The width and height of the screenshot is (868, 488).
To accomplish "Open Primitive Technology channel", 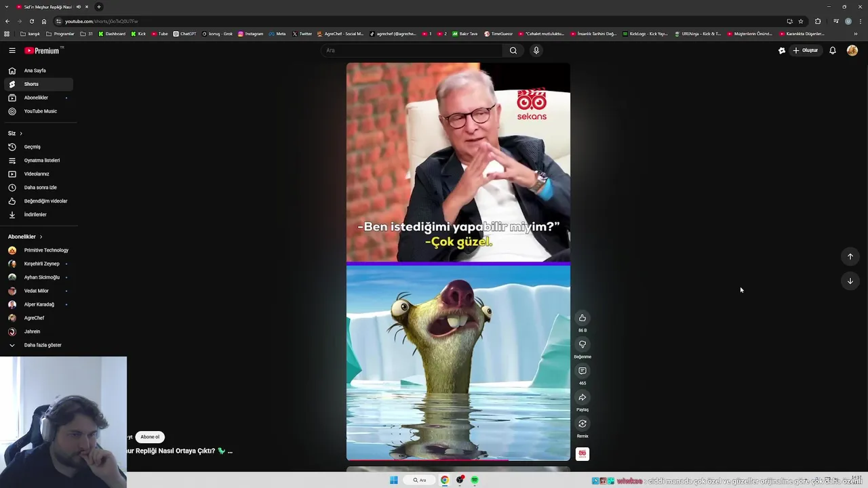I will point(38,250).
